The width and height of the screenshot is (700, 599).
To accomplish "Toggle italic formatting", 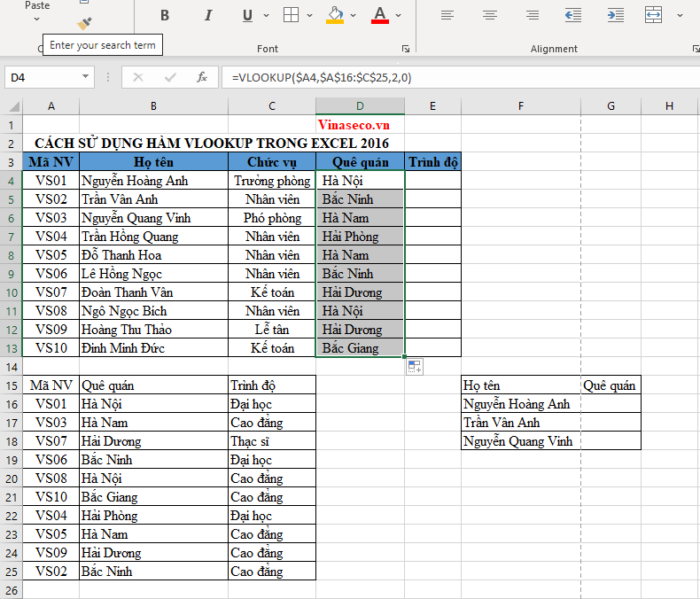I will [208, 15].
